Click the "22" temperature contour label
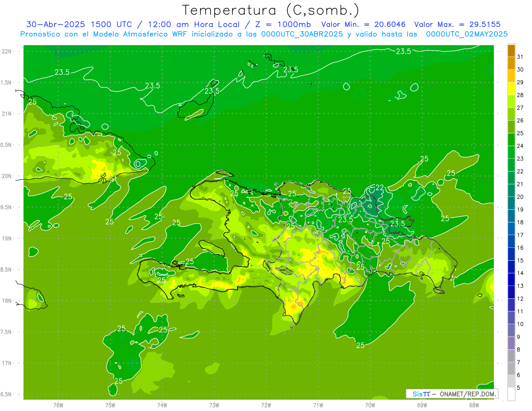Viewport: 532px width, 411px height. pyautogui.click(x=379, y=188)
